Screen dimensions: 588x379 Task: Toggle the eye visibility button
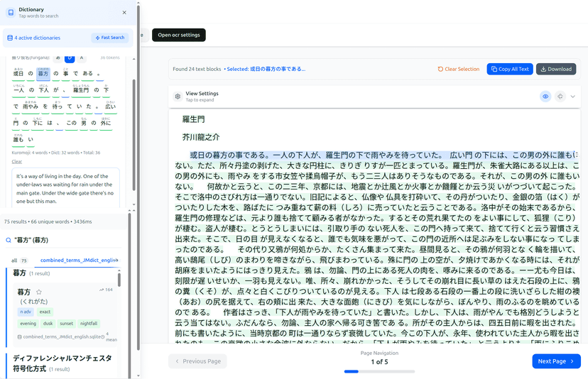click(x=545, y=97)
